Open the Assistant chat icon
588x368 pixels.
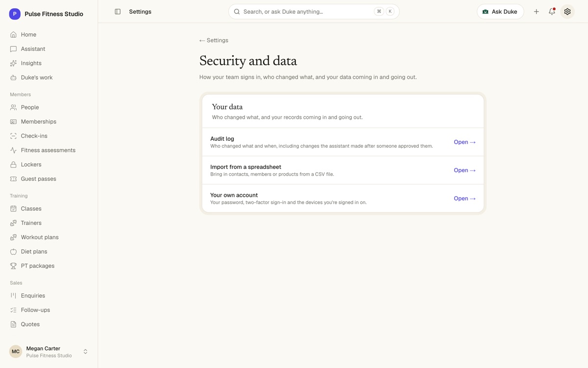point(13,49)
